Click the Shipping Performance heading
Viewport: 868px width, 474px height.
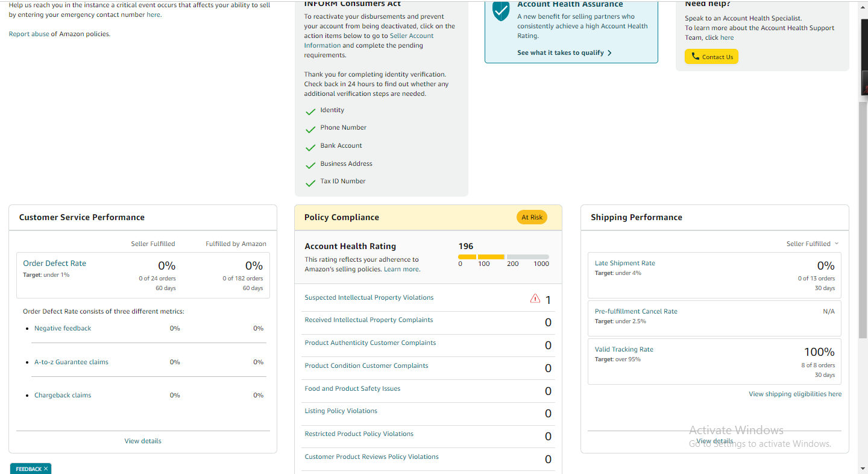637,217
